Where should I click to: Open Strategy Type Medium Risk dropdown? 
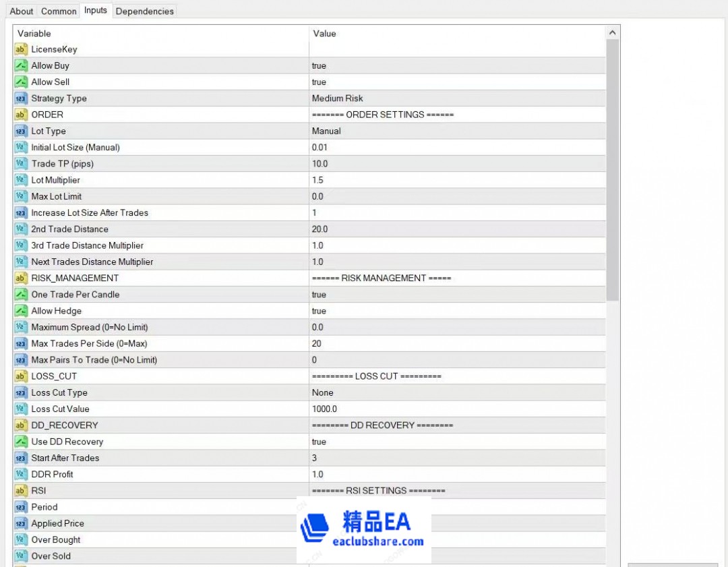[x=337, y=98]
